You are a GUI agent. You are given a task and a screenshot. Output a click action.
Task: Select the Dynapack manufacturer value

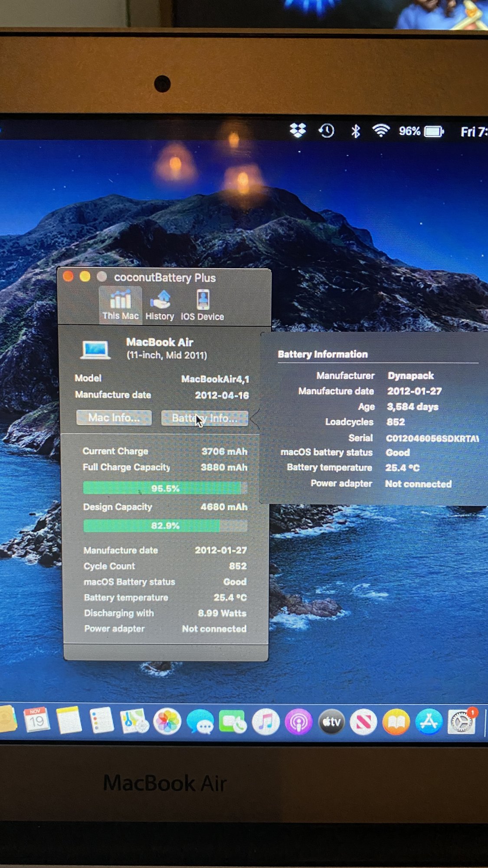(x=411, y=376)
